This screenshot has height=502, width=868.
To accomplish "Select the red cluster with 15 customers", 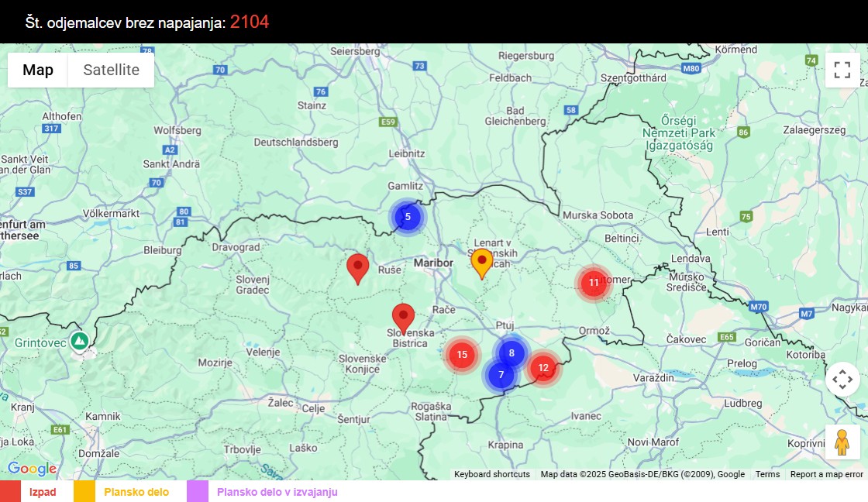I will pos(462,355).
